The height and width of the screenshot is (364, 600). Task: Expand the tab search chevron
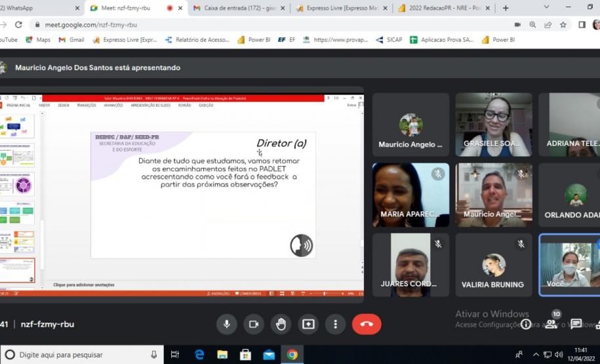pyautogui.click(x=546, y=7)
